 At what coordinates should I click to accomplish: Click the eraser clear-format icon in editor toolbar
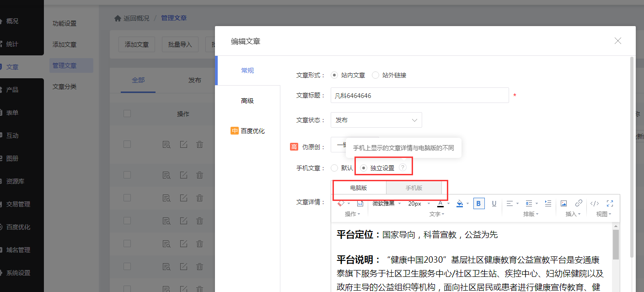[x=341, y=203]
